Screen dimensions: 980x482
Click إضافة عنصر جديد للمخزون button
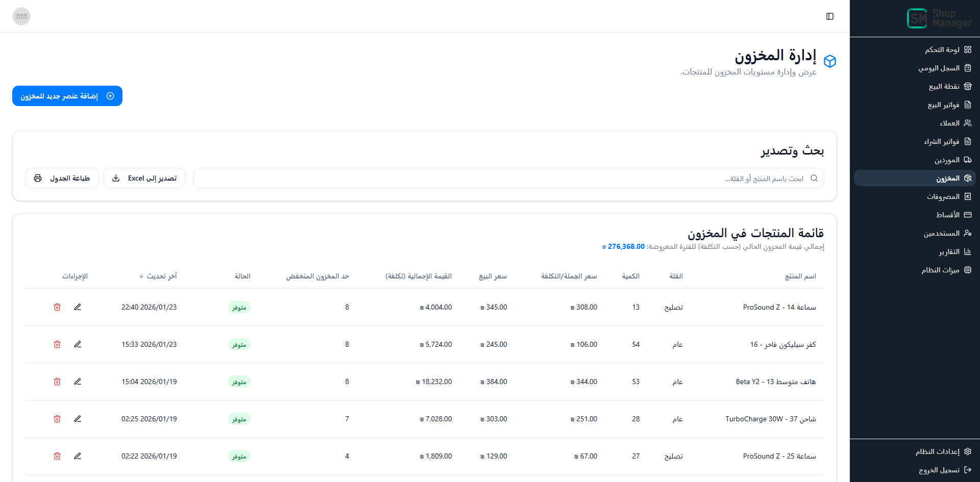click(67, 96)
